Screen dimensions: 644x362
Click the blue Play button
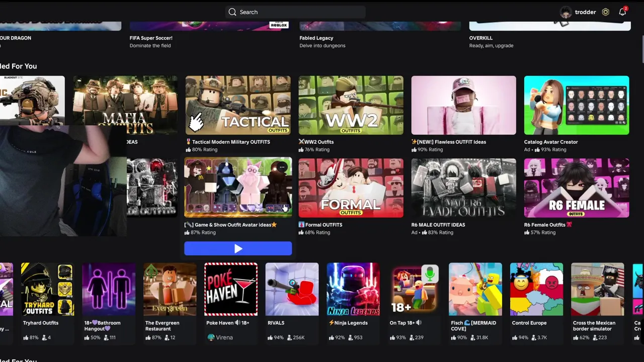pyautogui.click(x=238, y=248)
